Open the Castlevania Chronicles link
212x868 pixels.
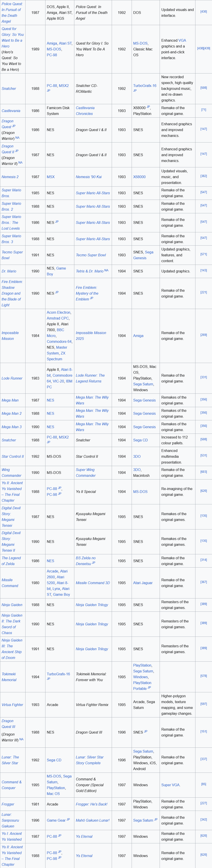click(85, 111)
